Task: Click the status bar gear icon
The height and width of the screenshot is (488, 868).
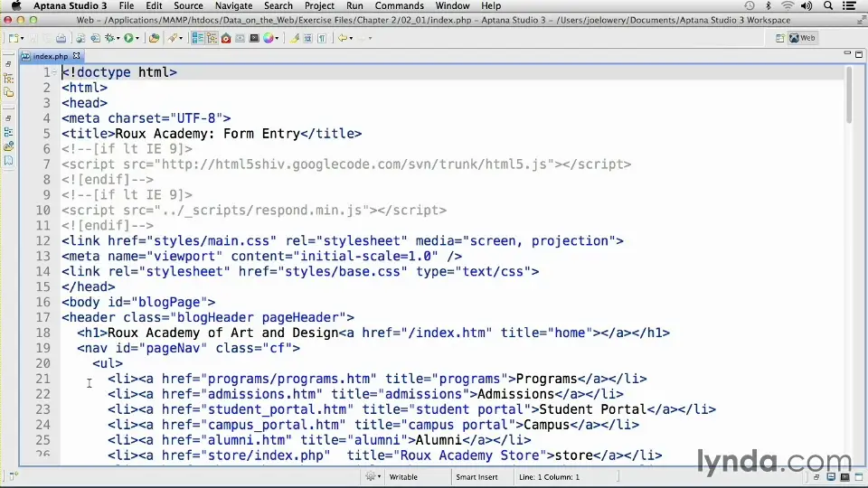Action: coord(371,476)
